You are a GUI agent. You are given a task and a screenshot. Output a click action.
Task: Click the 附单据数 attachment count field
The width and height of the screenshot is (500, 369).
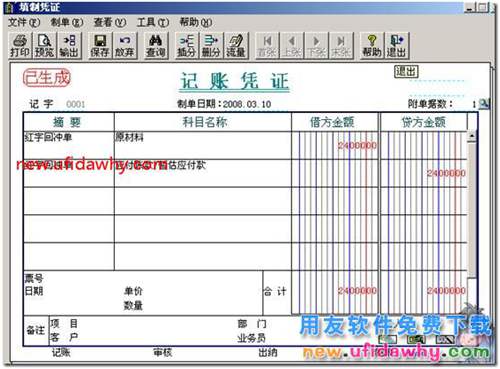point(473,104)
